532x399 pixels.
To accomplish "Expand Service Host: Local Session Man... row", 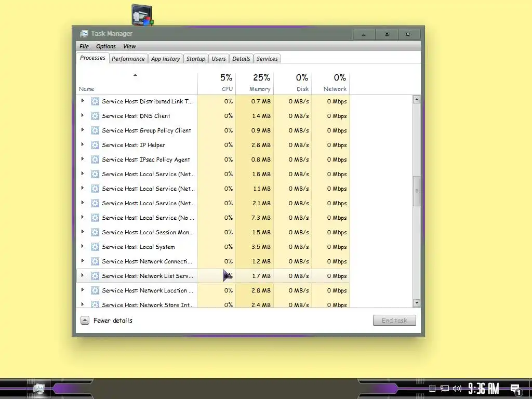I will (83, 232).
